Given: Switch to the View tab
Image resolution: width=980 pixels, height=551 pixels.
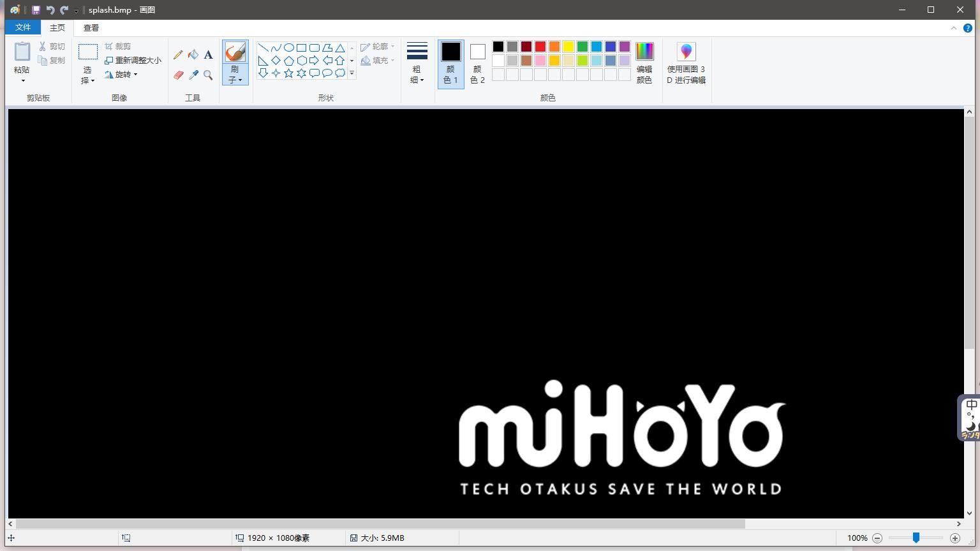Looking at the screenshot, I should coord(91,27).
